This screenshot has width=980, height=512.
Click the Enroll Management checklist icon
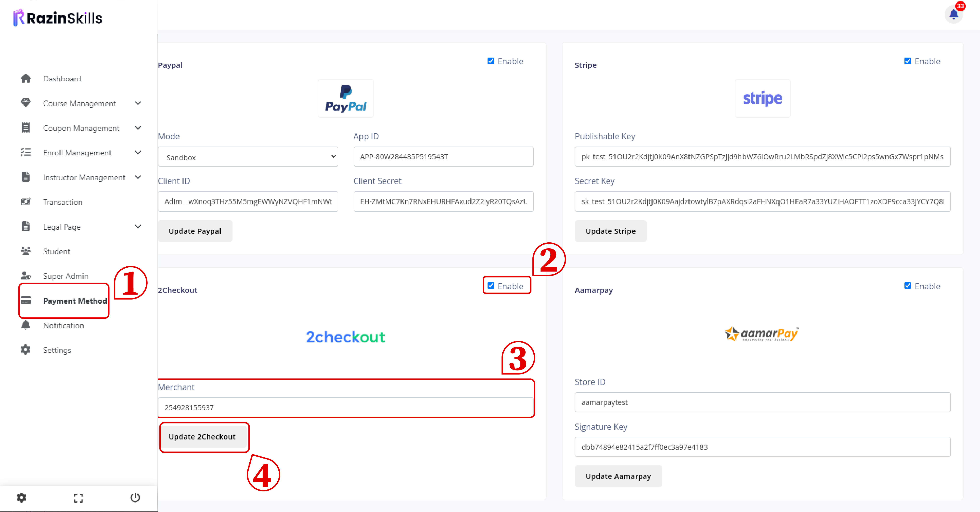click(26, 152)
